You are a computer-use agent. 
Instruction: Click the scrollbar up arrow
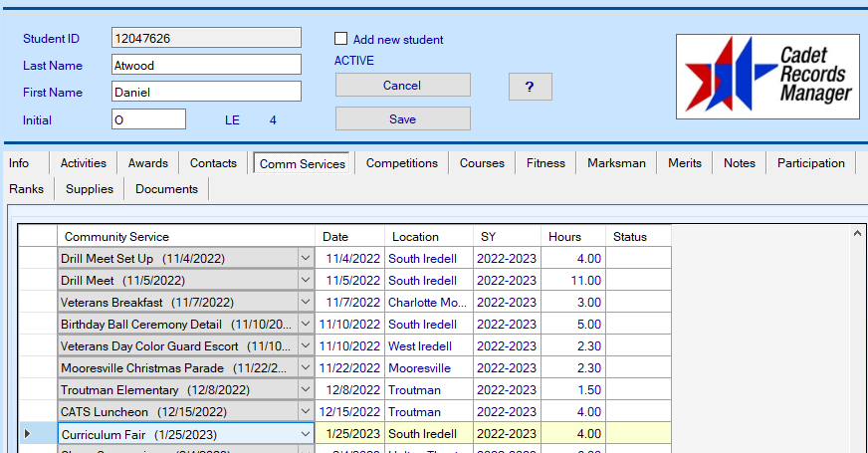click(x=858, y=233)
